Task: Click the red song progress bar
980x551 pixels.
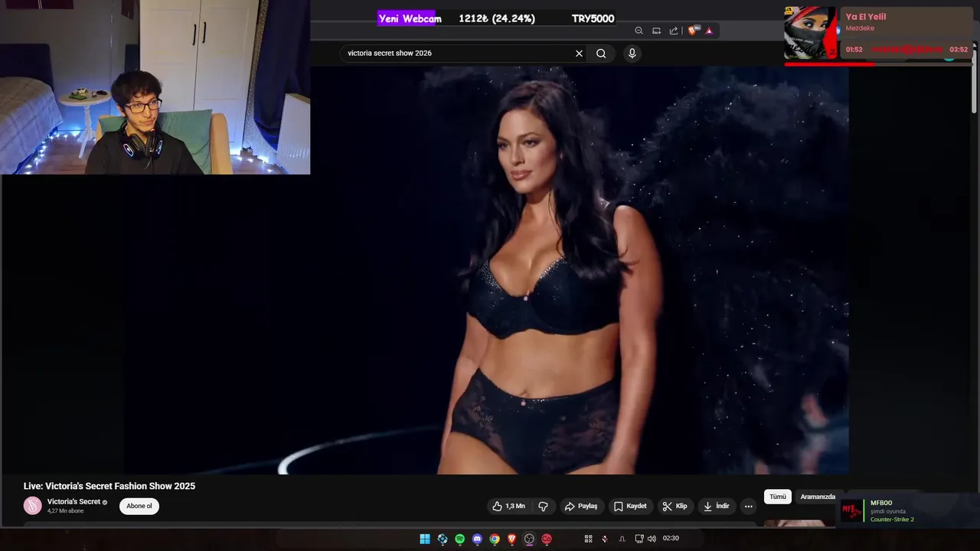Action: [x=879, y=64]
